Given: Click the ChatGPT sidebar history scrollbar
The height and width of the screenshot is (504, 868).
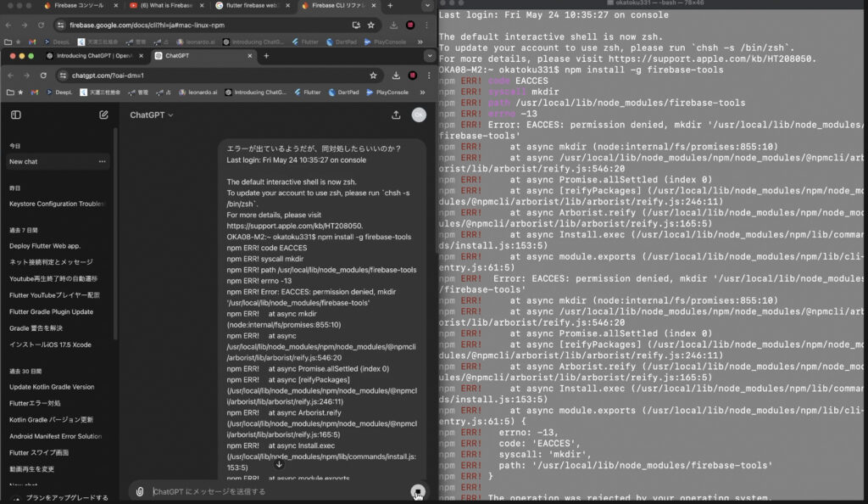Looking at the screenshot, I should coord(115,229).
